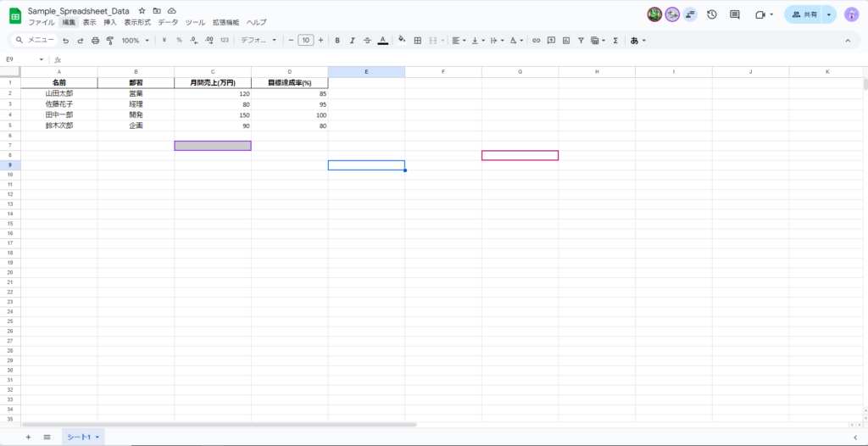Add a new sheet with plus button
The width and height of the screenshot is (868, 446).
28,437
